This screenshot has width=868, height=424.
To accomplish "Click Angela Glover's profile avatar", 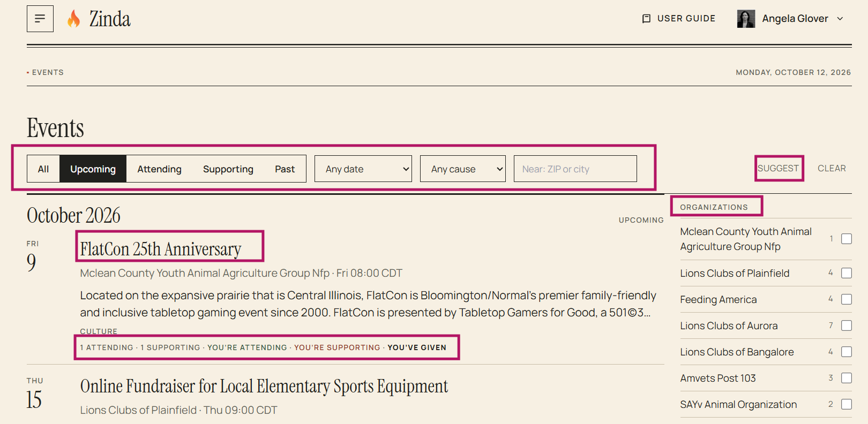I will [746, 19].
